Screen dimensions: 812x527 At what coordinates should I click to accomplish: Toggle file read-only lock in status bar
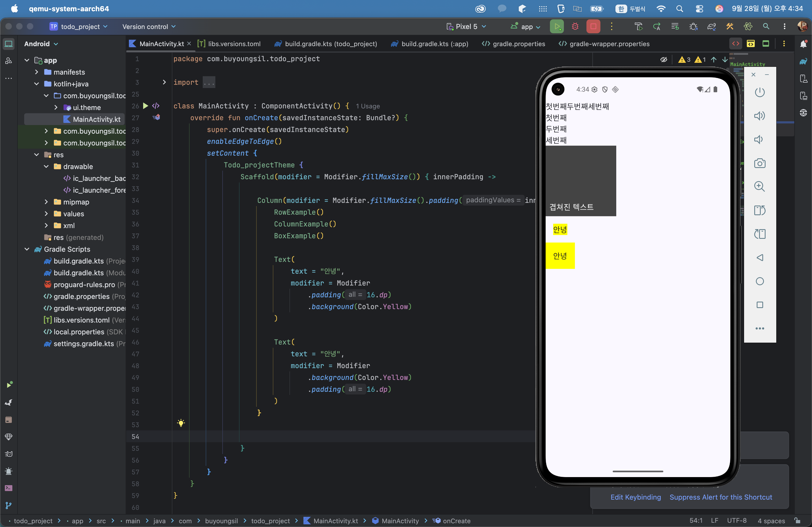797,520
